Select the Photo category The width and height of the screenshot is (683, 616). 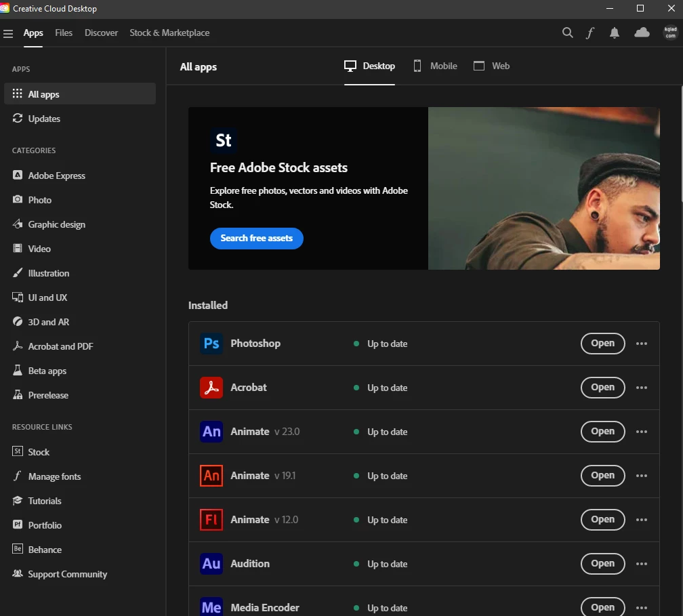(80, 200)
